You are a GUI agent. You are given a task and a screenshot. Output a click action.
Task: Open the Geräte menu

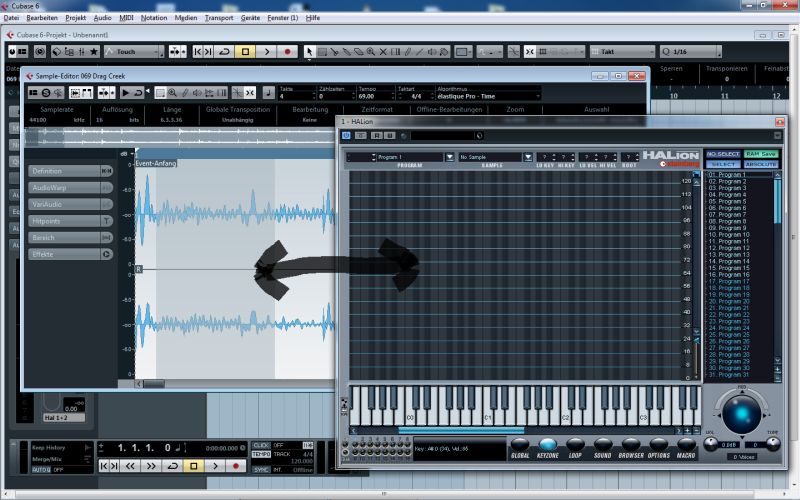click(x=250, y=18)
